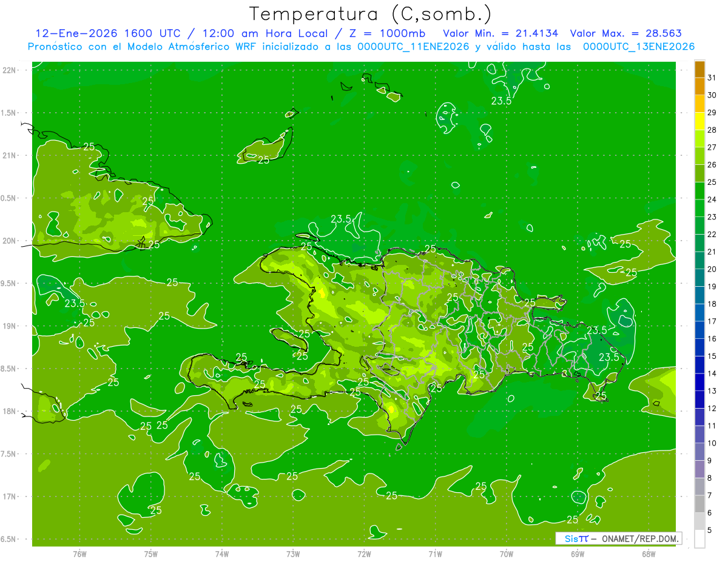This screenshot has height=562, width=728.
Task: Click the 72W longitude axis label
Action: pyautogui.click(x=364, y=554)
